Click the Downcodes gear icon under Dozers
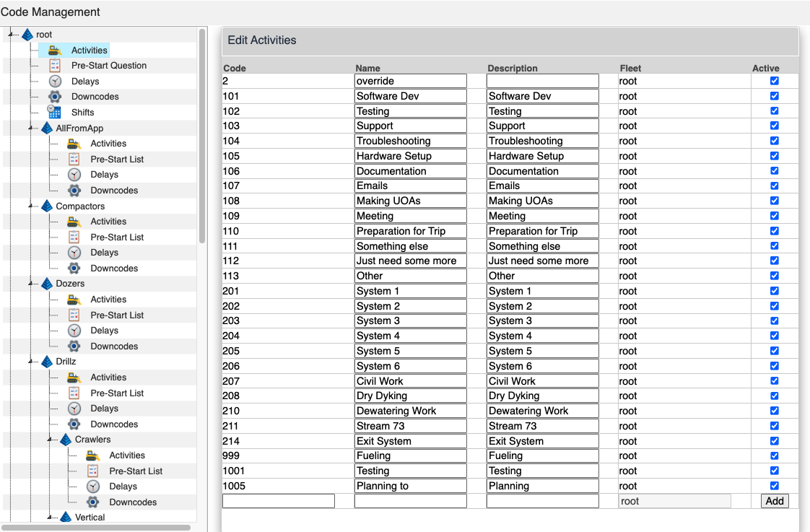 click(x=74, y=346)
